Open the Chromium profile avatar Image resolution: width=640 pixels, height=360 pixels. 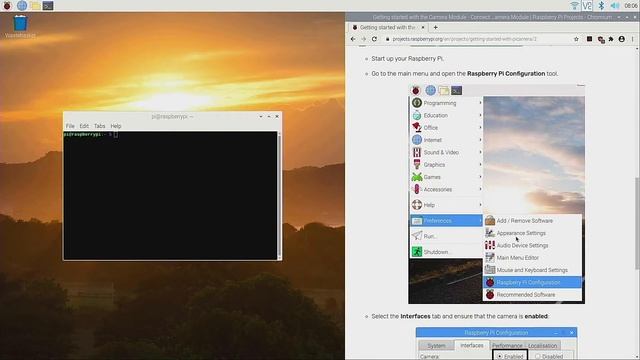[x=622, y=39]
